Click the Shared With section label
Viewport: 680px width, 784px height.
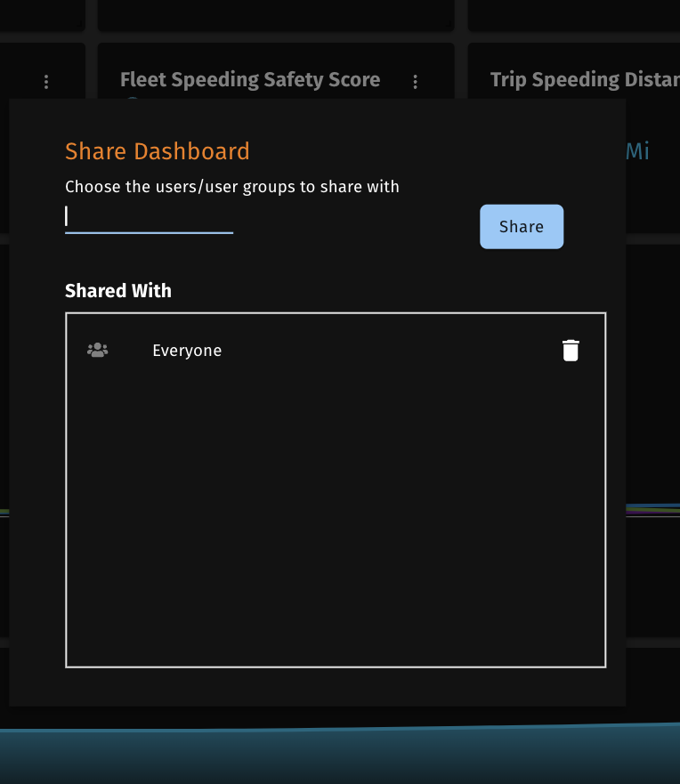point(118,291)
